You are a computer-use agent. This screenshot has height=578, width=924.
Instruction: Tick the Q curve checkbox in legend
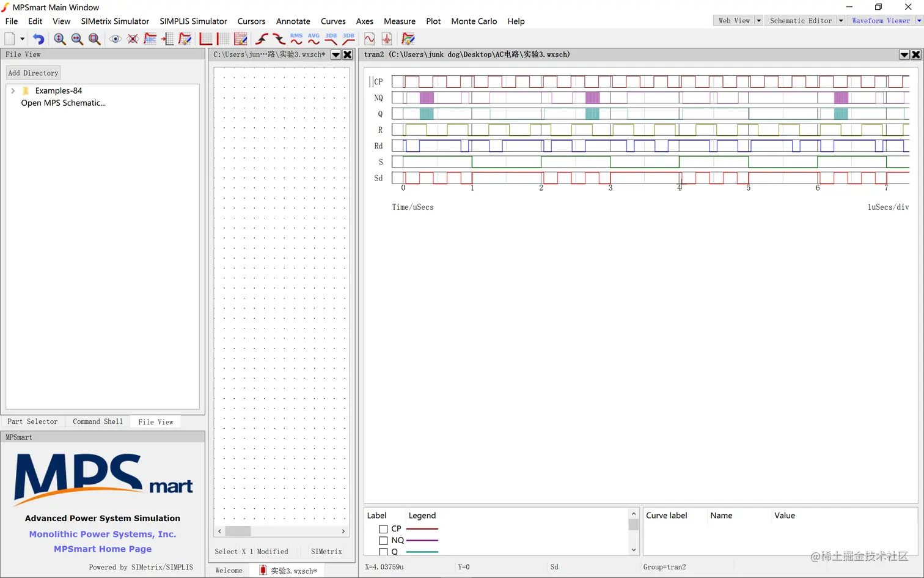click(x=383, y=552)
